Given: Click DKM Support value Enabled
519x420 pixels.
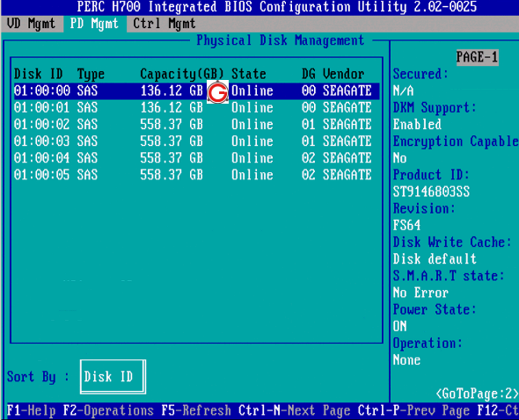Looking at the screenshot, I should 417,125.
